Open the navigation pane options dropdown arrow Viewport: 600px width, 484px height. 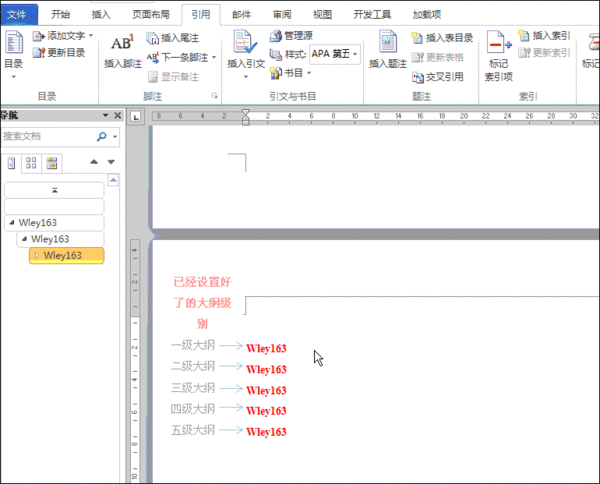(x=106, y=115)
